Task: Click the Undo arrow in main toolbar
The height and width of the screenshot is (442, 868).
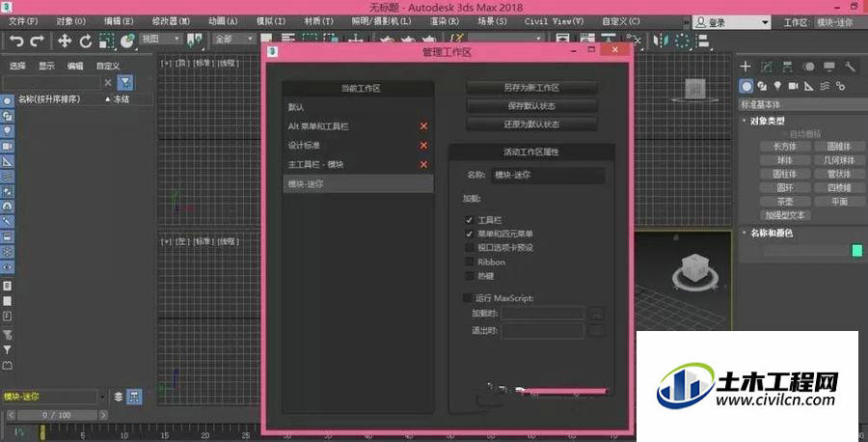Action: click(16, 41)
